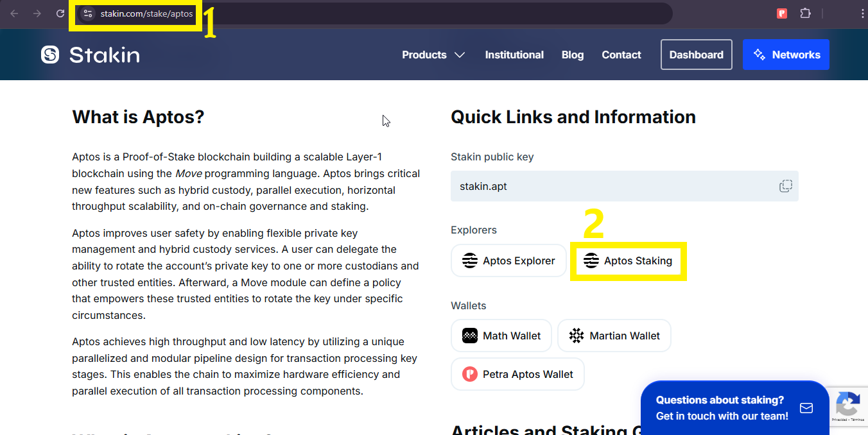Open the Martian Wallet link
This screenshot has width=868, height=435.
[x=614, y=336]
